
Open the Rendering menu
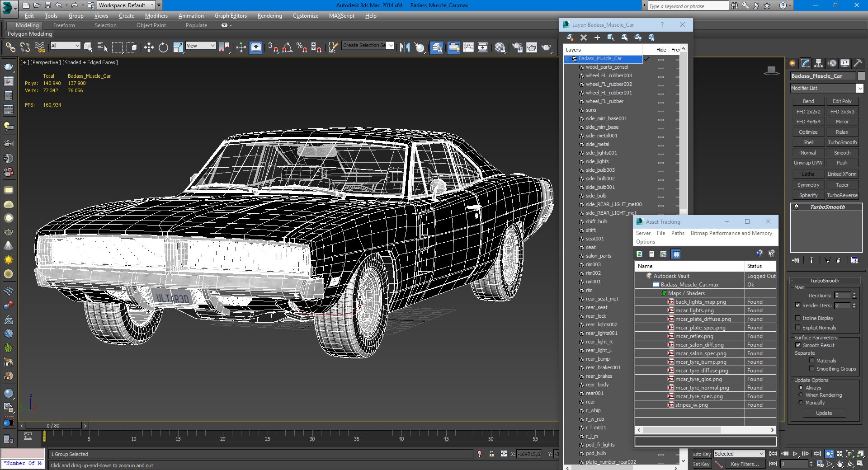pos(269,16)
